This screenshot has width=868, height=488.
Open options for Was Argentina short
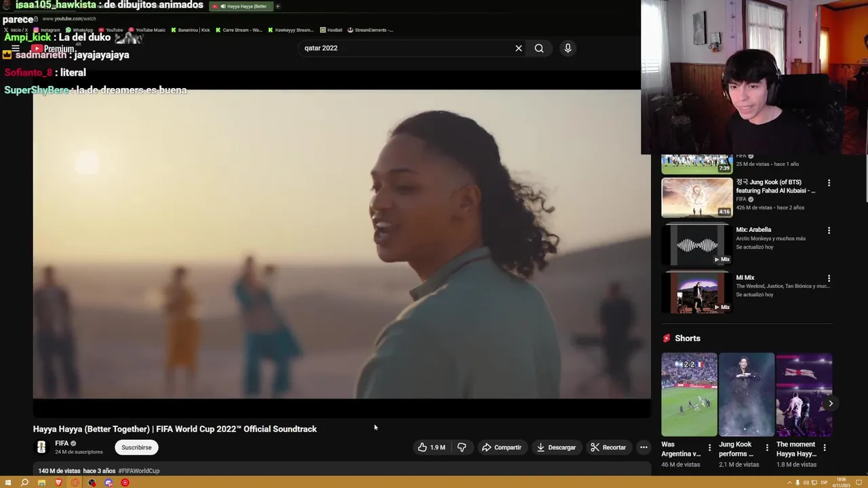click(x=710, y=448)
